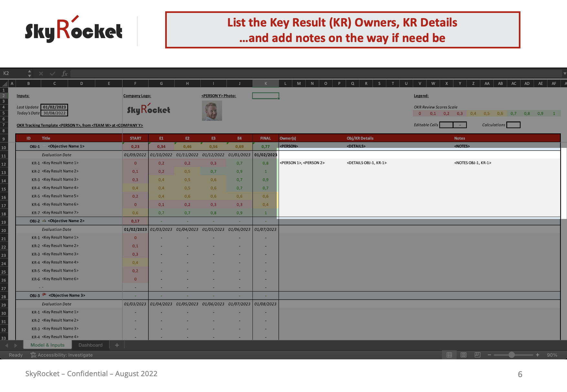The width and height of the screenshot is (567, 392).
Task: Click the Owner(s) column header
Action: tap(288, 138)
